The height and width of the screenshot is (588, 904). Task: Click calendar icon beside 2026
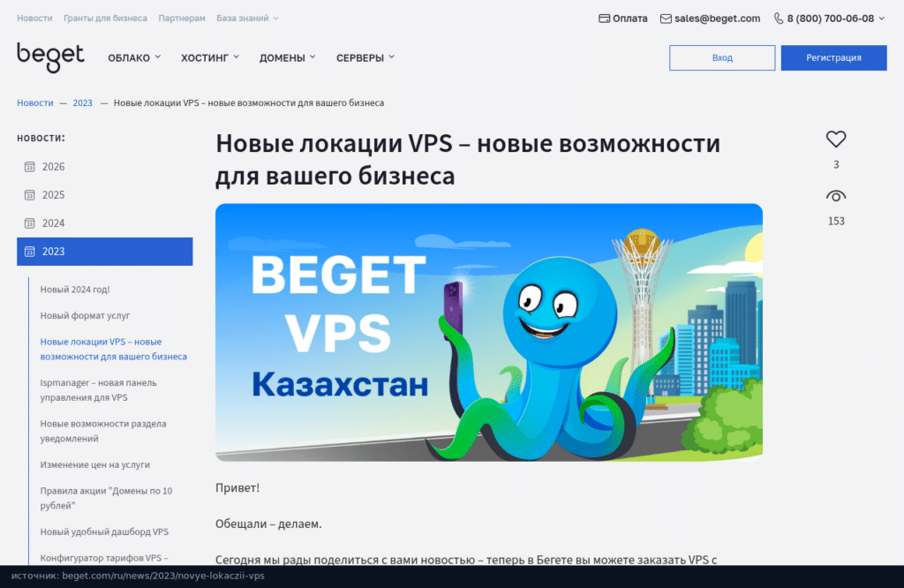point(29,167)
